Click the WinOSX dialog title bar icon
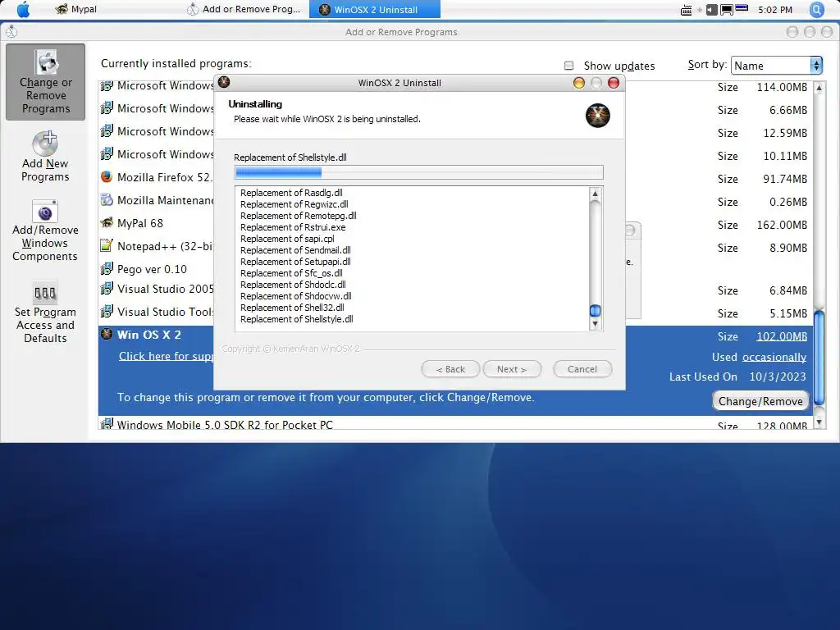Viewport: 840px width, 630px height. (224, 82)
